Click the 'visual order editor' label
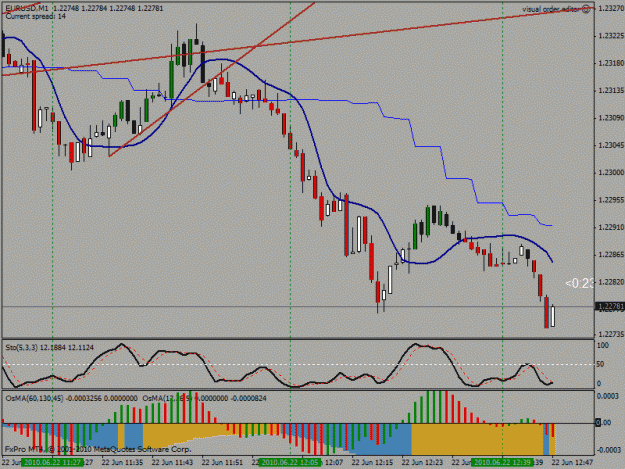Viewport: 625px width, 469px height. pyautogui.click(x=551, y=10)
